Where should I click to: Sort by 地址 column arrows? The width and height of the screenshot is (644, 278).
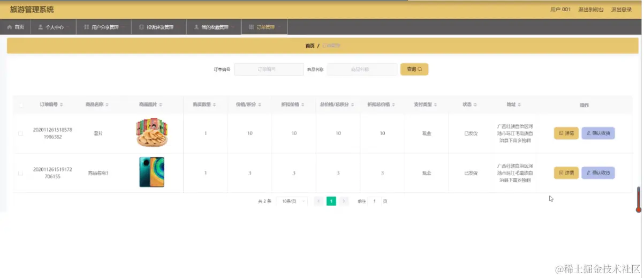[519, 104]
